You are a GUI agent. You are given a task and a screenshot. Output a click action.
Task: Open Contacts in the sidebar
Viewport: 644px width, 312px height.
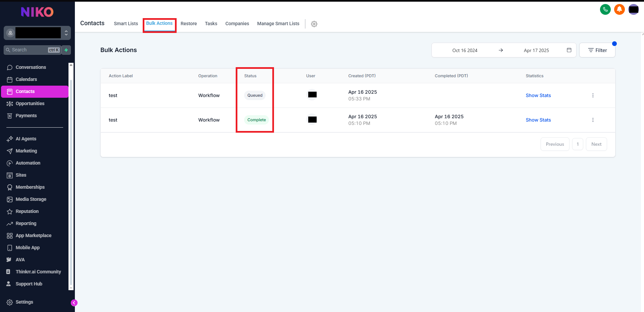35,92
